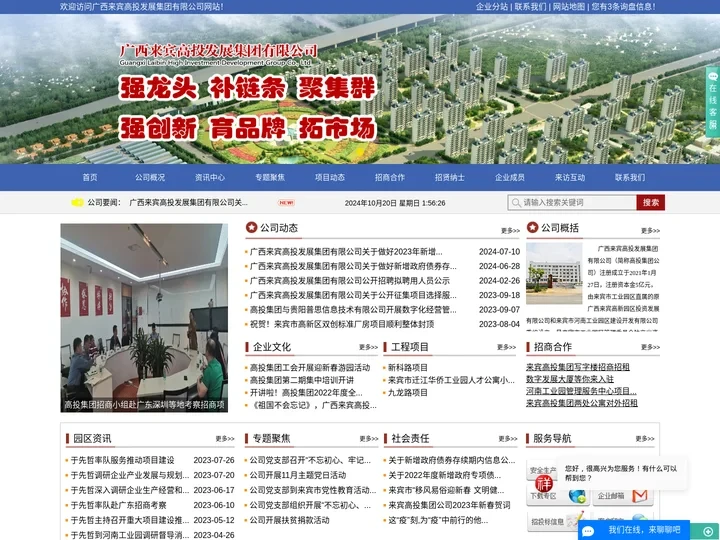Screen dimensions: 720x540
Task: Open 来宾高投集团写字楼招商招租 link
Action: pos(578,367)
